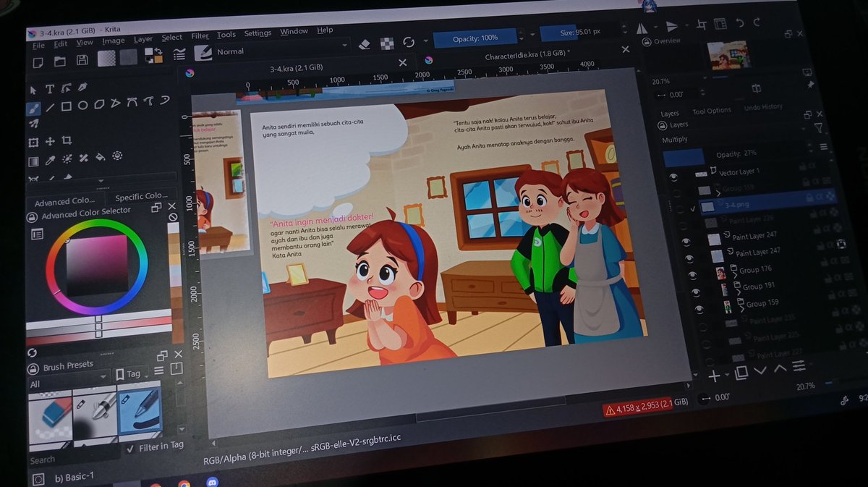This screenshot has height=487, width=868.
Task: Select the Multibrush tool
Action: click(x=33, y=124)
